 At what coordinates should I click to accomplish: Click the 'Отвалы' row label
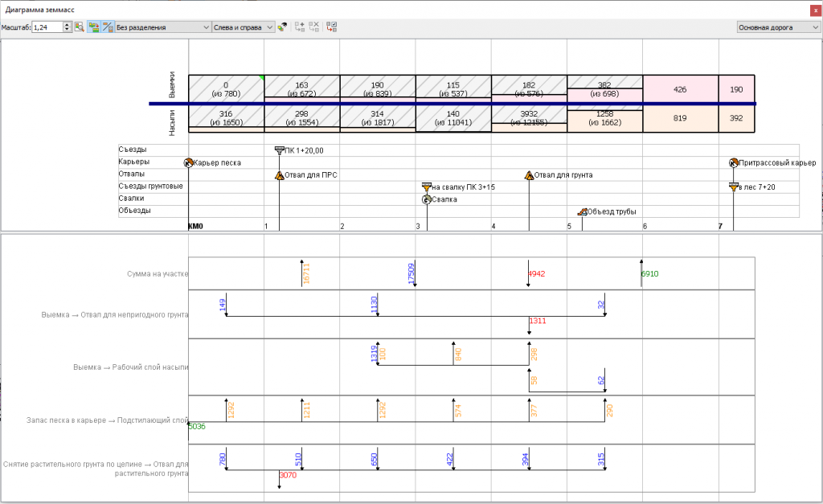[132, 174]
